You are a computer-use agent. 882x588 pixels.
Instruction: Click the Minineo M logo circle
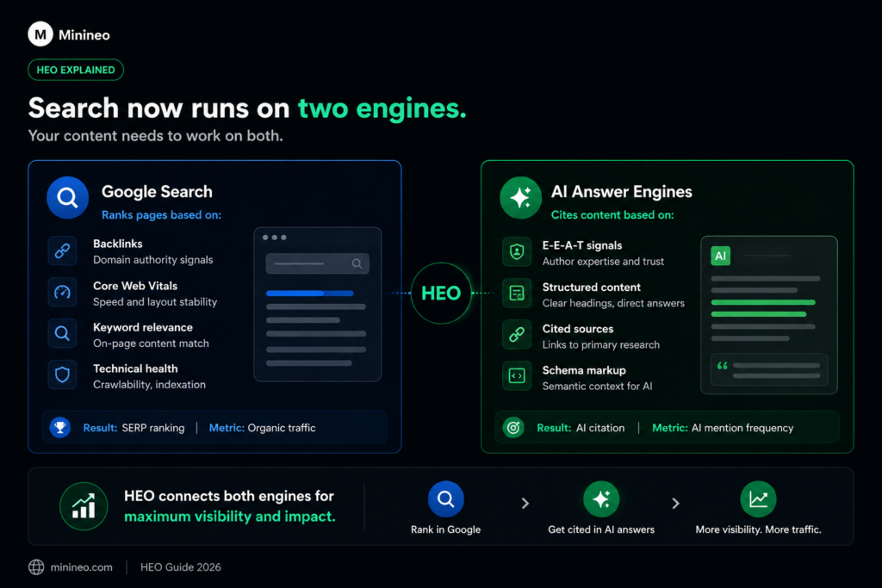40,34
